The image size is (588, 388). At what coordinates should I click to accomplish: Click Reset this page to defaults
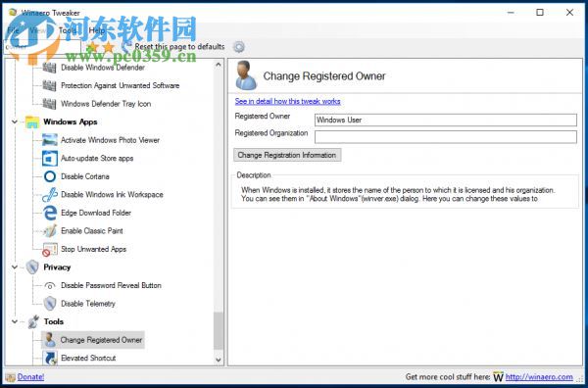(x=179, y=46)
